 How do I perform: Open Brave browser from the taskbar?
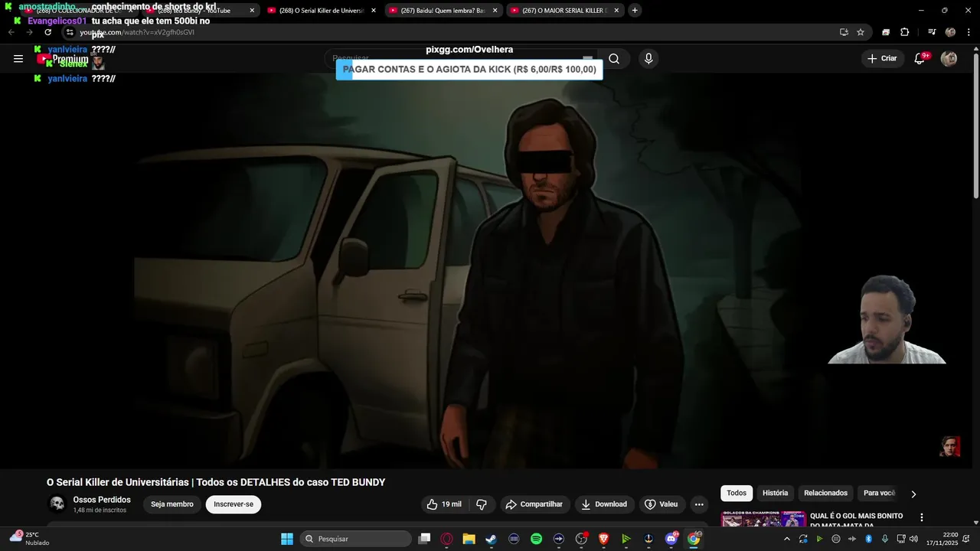604,539
